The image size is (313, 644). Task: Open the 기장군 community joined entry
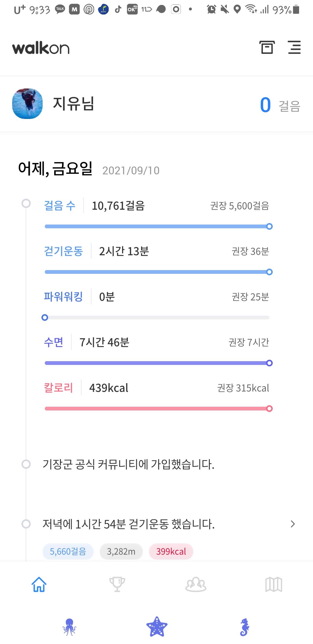[128, 464]
